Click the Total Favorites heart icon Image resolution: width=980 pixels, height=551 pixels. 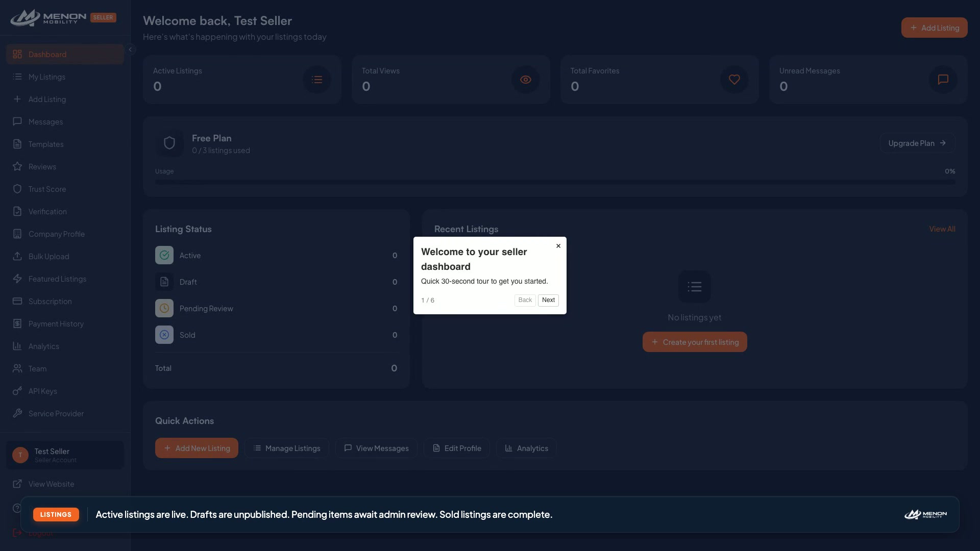click(734, 80)
